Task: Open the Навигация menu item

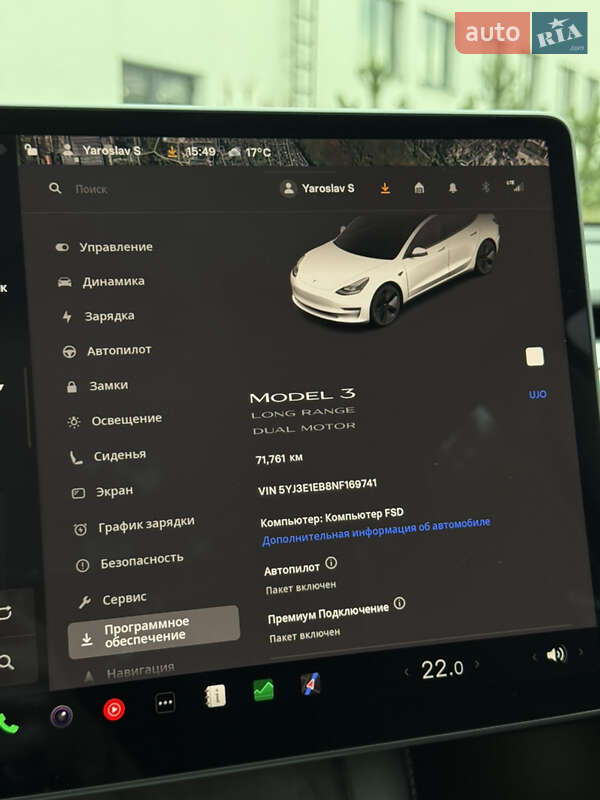Action: pos(130,672)
